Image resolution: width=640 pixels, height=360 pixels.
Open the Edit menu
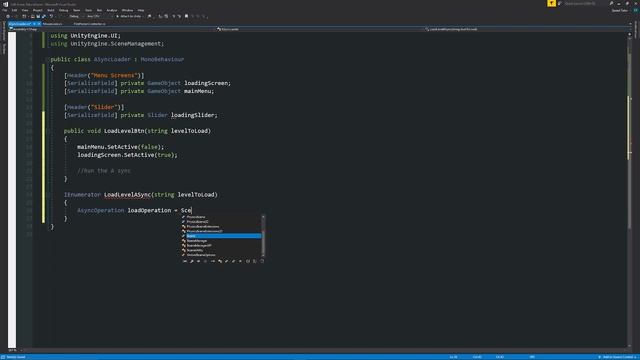click(15, 10)
